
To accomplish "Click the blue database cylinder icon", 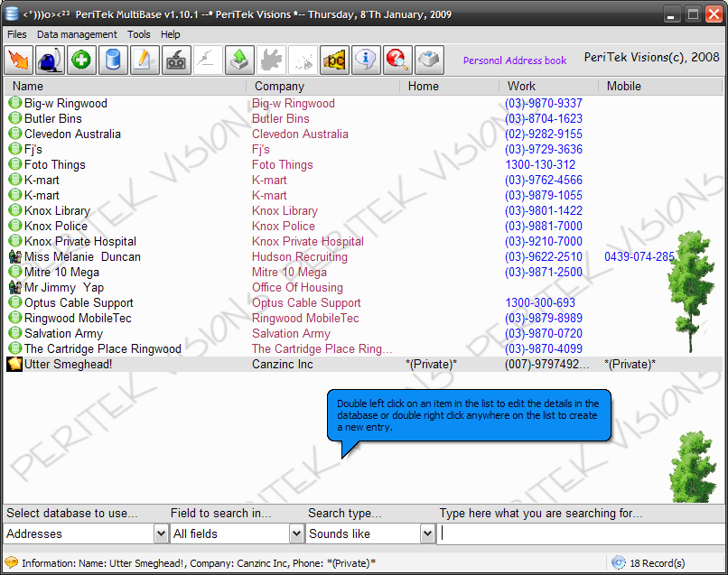I will [113, 60].
